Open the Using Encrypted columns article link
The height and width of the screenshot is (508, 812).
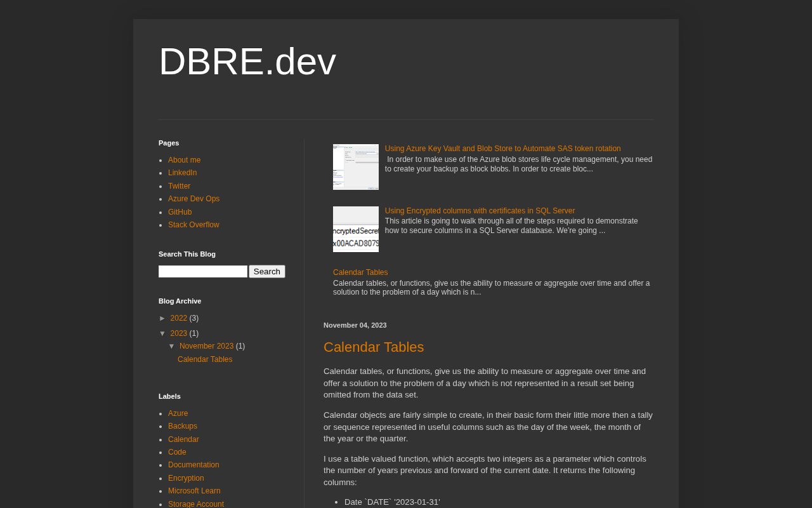coord(480,211)
